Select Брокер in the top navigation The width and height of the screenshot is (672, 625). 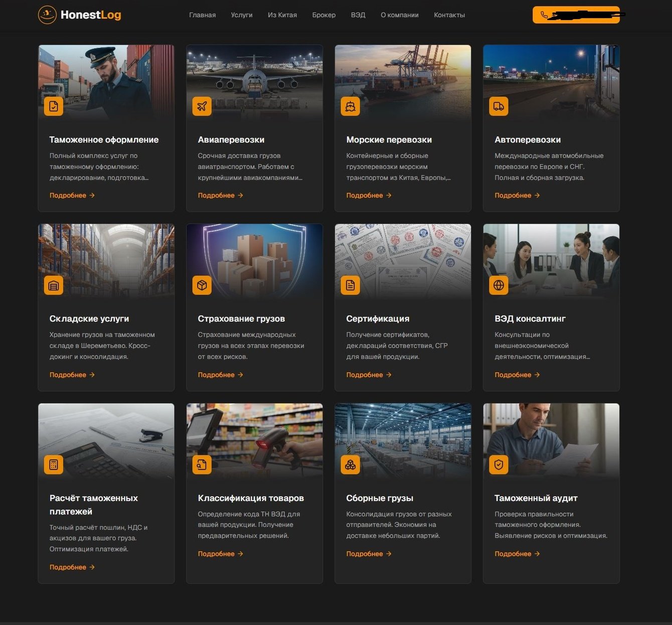tap(324, 15)
